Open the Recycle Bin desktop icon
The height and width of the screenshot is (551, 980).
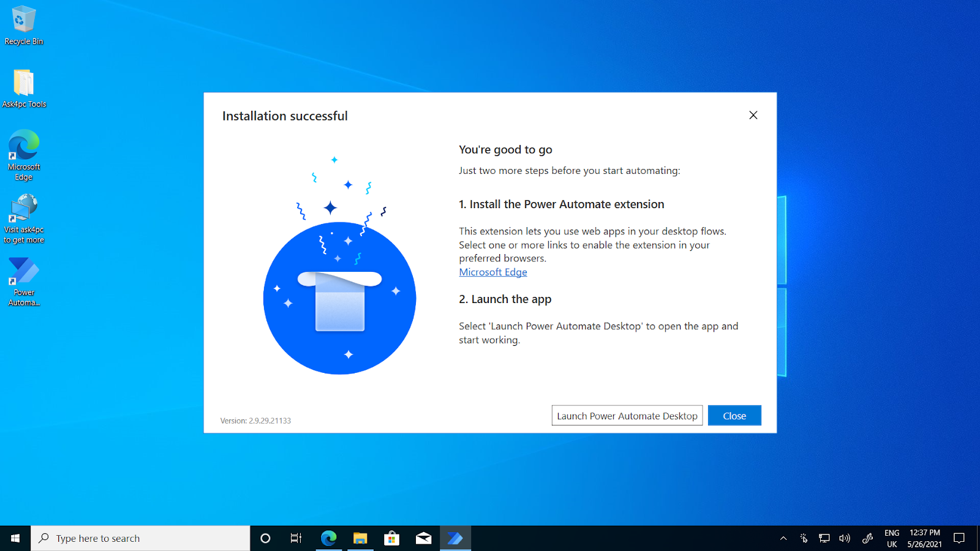point(24,26)
